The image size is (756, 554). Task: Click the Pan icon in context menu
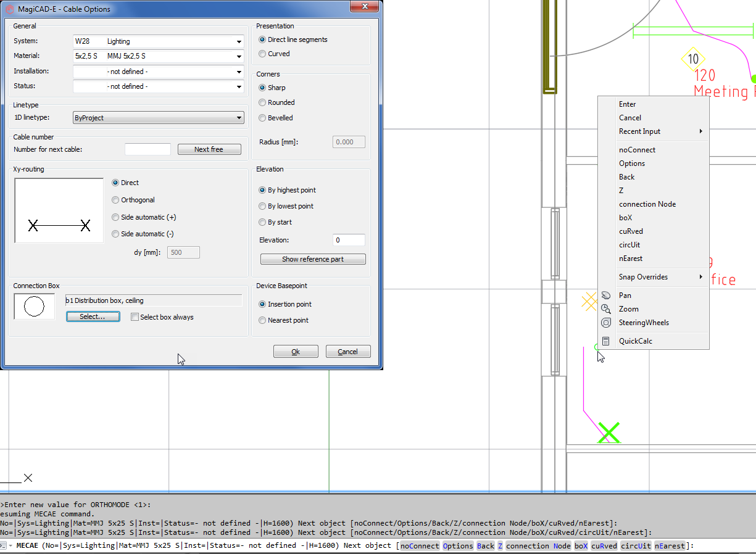pyautogui.click(x=606, y=296)
